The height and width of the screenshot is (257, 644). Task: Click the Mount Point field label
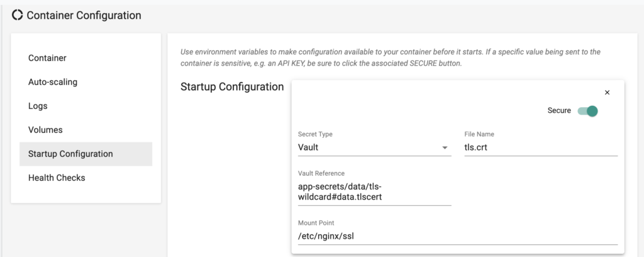tap(316, 223)
